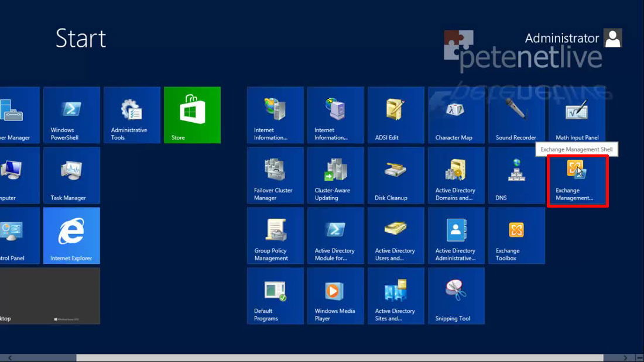Launch the Math Input Panel tile
The image size is (644, 362).
click(x=577, y=115)
